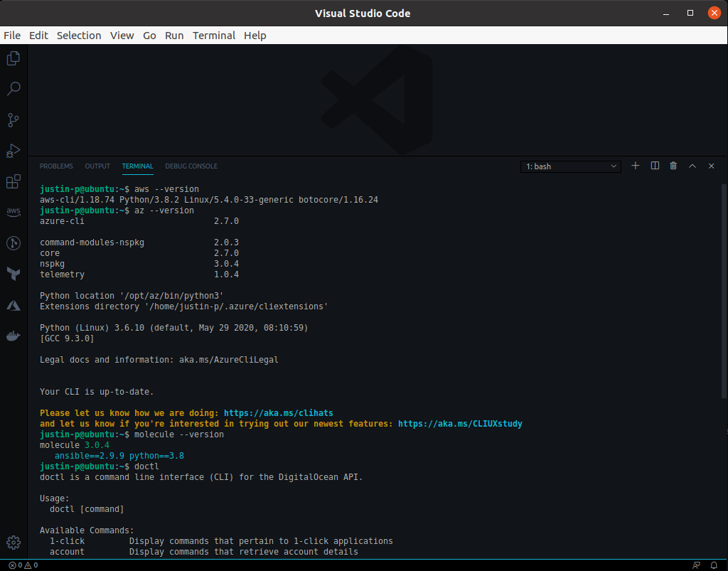Open the Selection menu

(79, 36)
